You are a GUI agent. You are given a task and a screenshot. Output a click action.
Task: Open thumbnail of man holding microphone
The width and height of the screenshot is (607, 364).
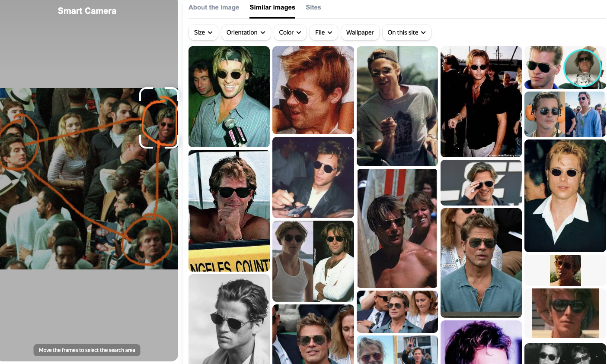[x=229, y=97]
